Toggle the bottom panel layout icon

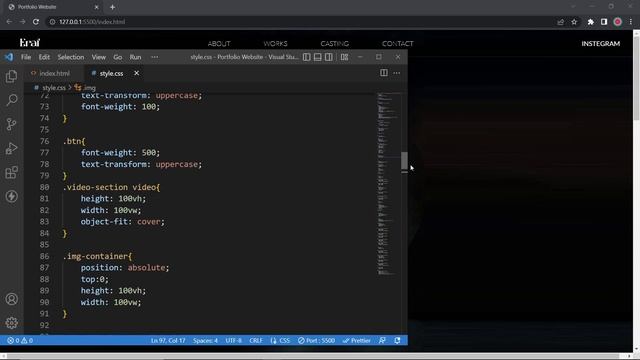click(318, 57)
